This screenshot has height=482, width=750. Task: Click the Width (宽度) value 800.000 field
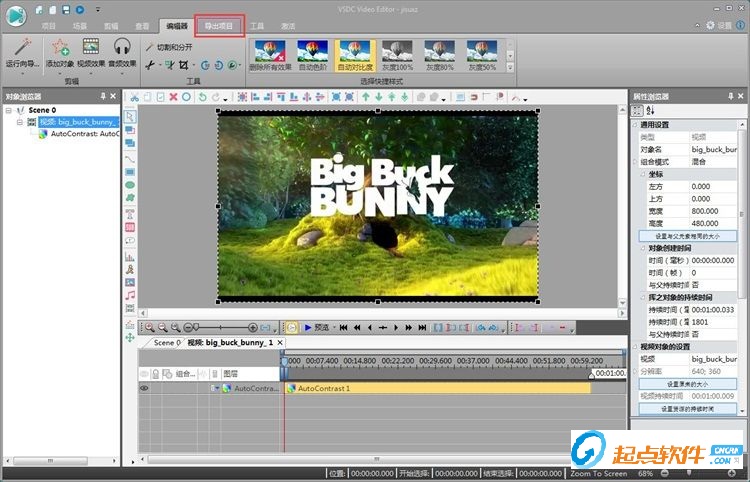(713, 211)
